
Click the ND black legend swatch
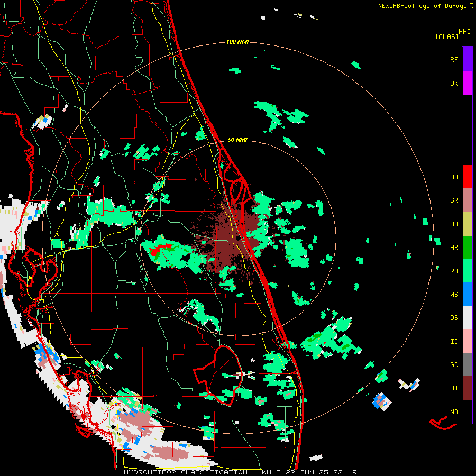(467, 411)
